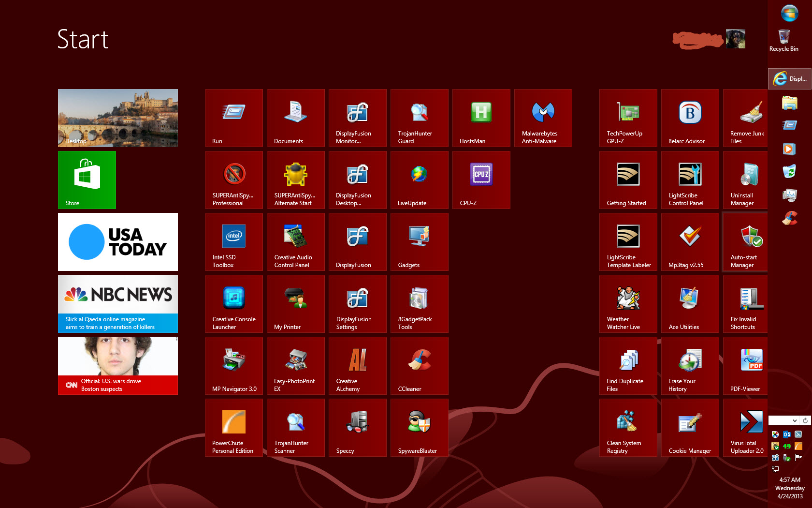Click the Internet Explorer taskbar button
The image size is (812, 508).
[789, 79]
